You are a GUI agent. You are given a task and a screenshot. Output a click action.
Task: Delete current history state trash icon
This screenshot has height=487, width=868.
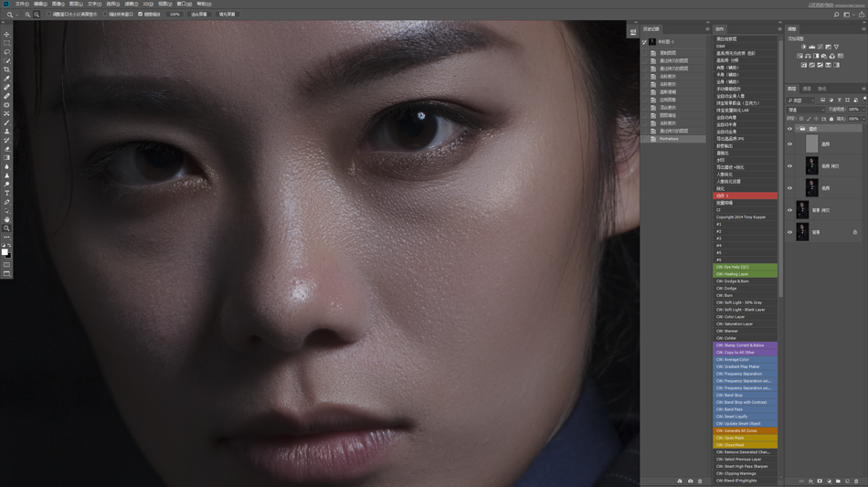[x=700, y=481]
